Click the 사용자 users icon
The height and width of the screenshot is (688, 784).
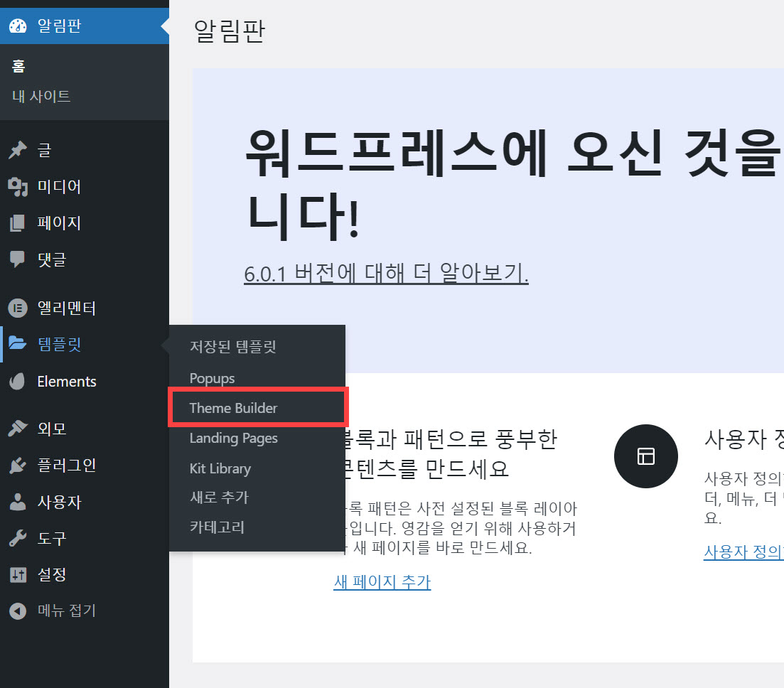tap(18, 502)
